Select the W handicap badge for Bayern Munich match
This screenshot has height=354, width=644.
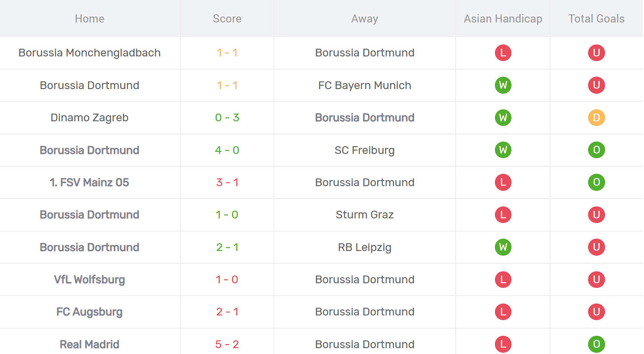(503, 85)
